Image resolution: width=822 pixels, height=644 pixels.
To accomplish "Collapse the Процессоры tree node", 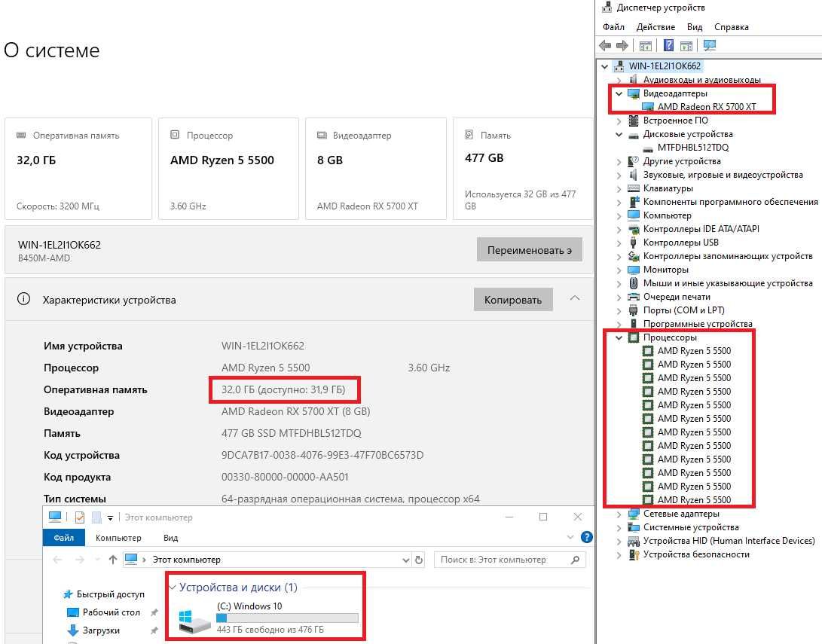I will pyautogui.click(x=619, y=337).
